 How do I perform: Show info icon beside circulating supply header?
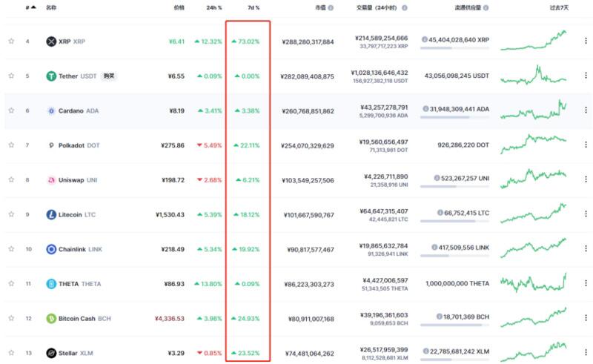coord(486,7)
